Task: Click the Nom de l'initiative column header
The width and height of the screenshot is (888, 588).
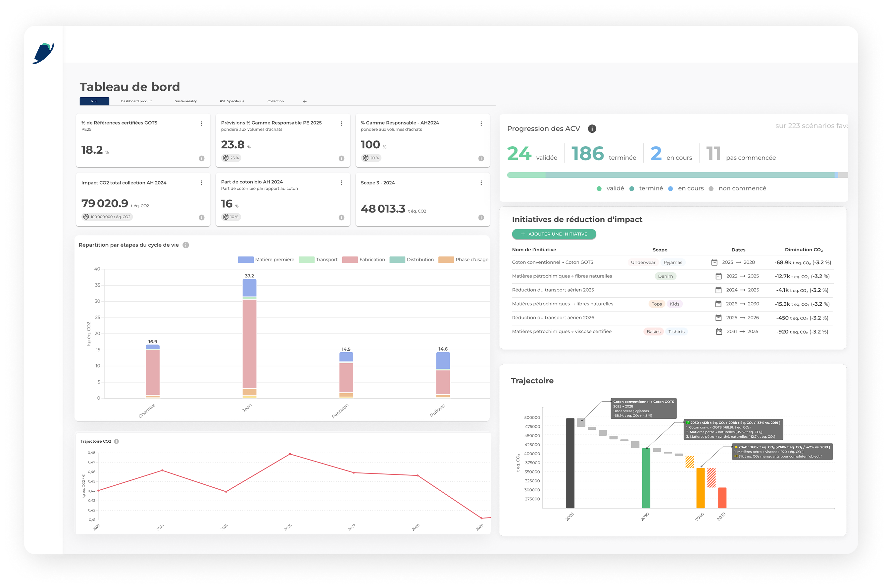Action: pos(534,250)
